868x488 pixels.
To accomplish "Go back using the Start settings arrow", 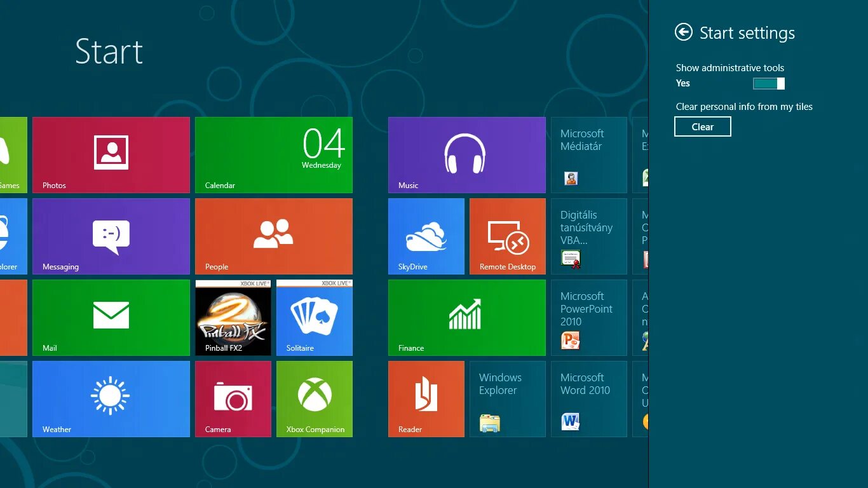I will 684,32.
